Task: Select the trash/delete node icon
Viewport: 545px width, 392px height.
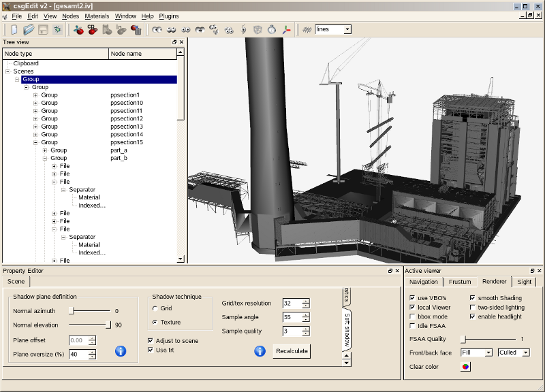Action: pyautogui.click(x=136, y=29)
